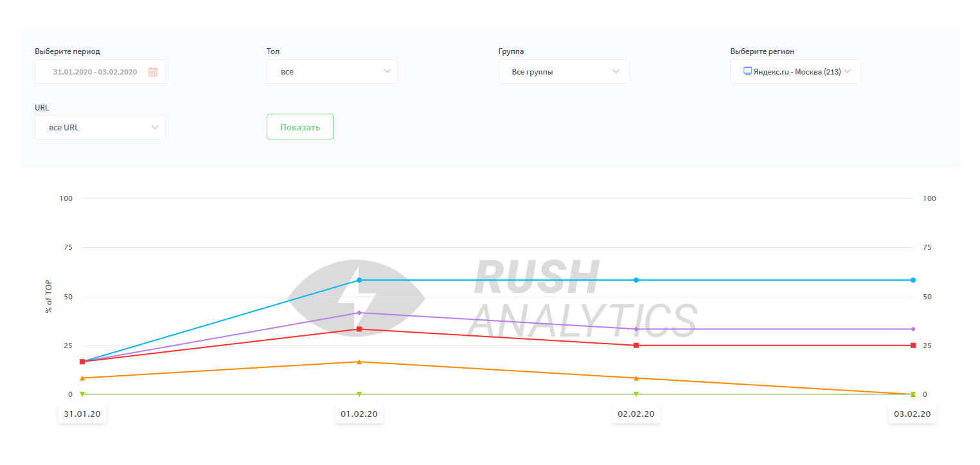Click the monitor icon in region selector
This screenshot has height=465, width=980.
point(747,71)
